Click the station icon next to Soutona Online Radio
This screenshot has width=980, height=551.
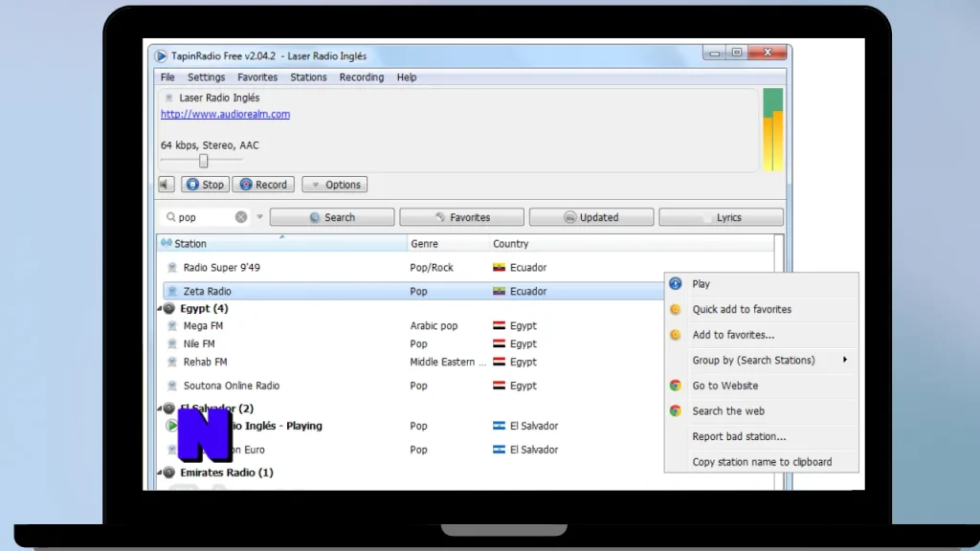[172, 386]
